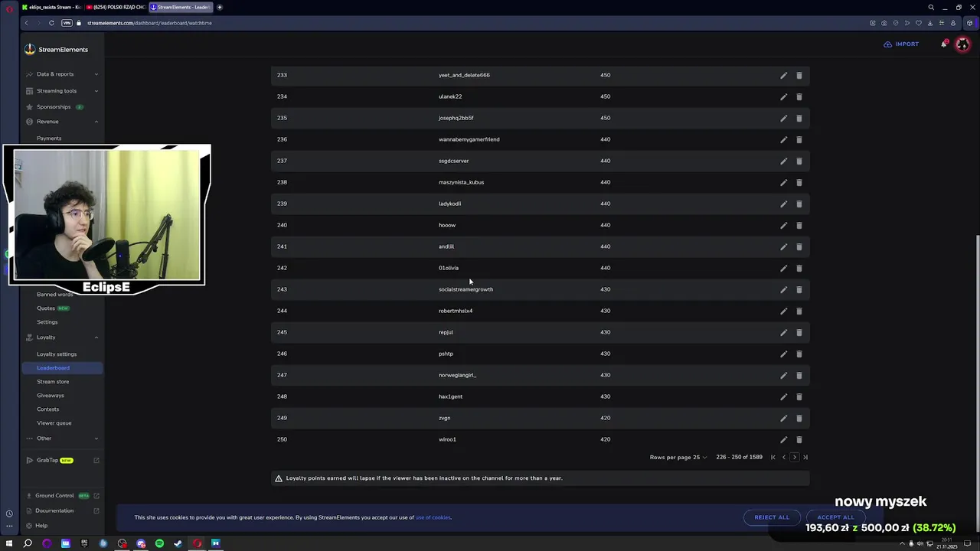Open the user avatar menu
Viewport: 980px width, 551px height.
click(962, 44)
